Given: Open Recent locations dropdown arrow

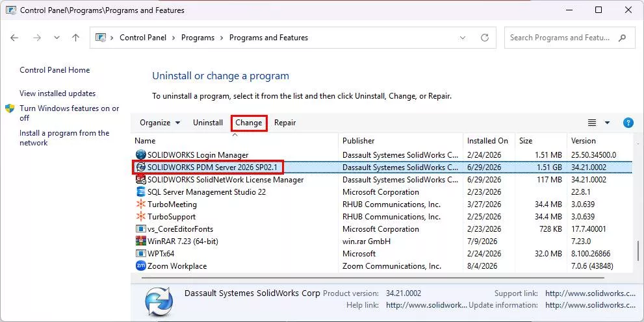Looking at the screenshot, I should coord(57,38).
